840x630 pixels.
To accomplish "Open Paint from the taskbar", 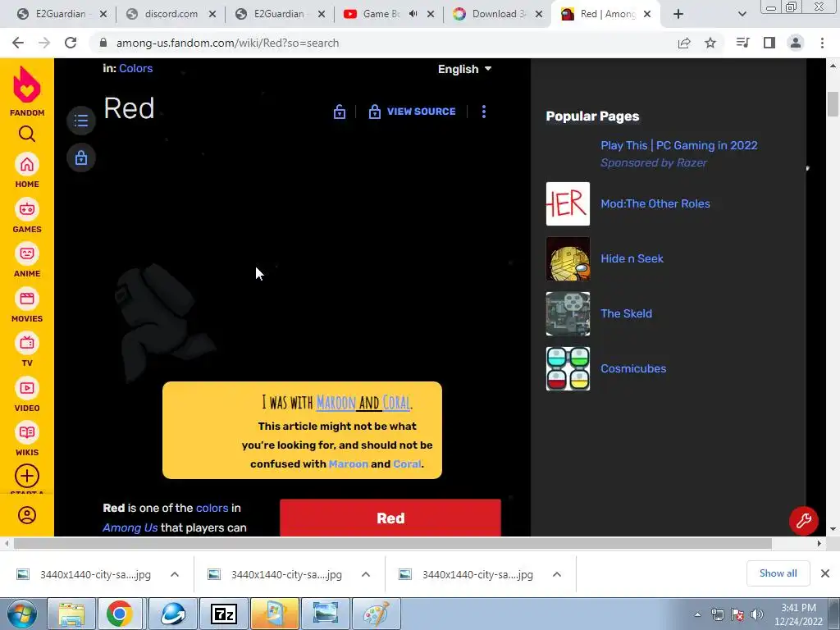I will tap(377, 614).
